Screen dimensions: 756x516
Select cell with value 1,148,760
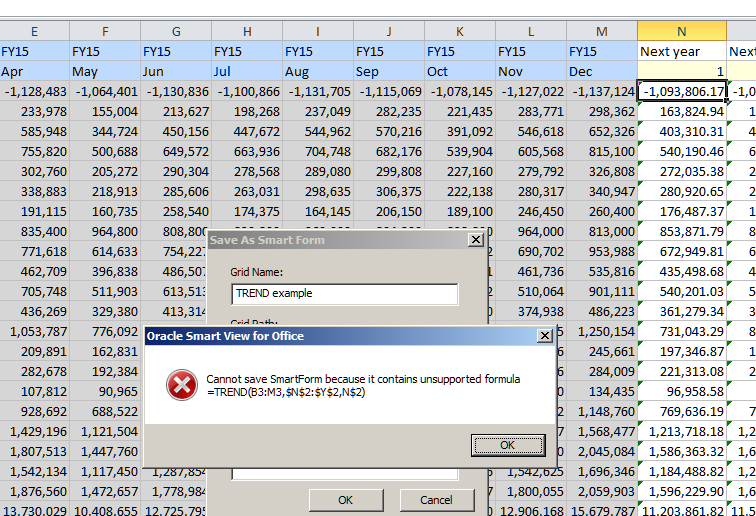pos(602,411)
